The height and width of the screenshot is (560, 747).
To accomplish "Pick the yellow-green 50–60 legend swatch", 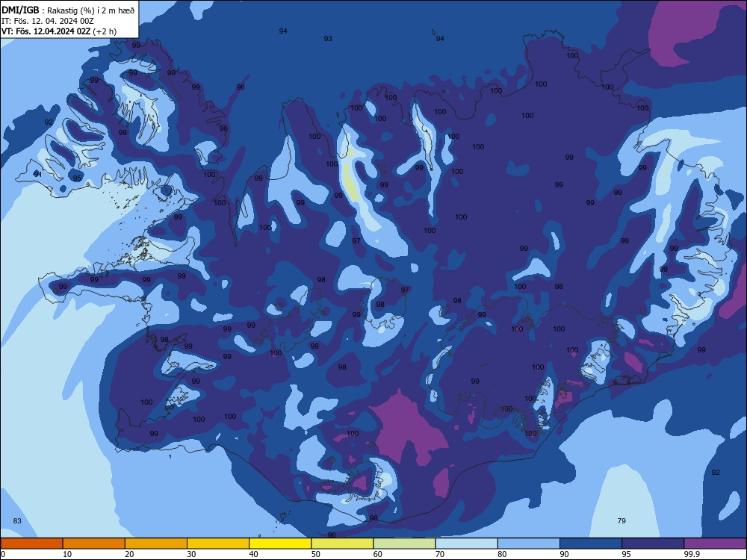I will (343, 544).
